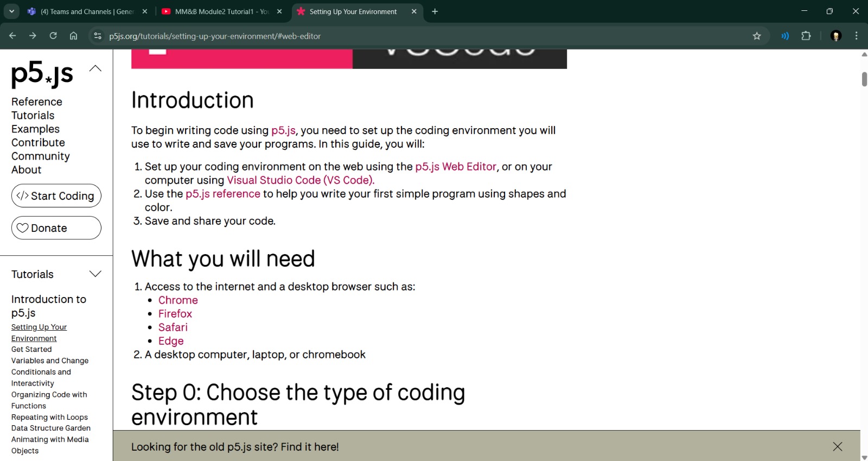View site information icon in address bar
The height and width of the screenshot is (461, 868).
(x=98, y=36)
